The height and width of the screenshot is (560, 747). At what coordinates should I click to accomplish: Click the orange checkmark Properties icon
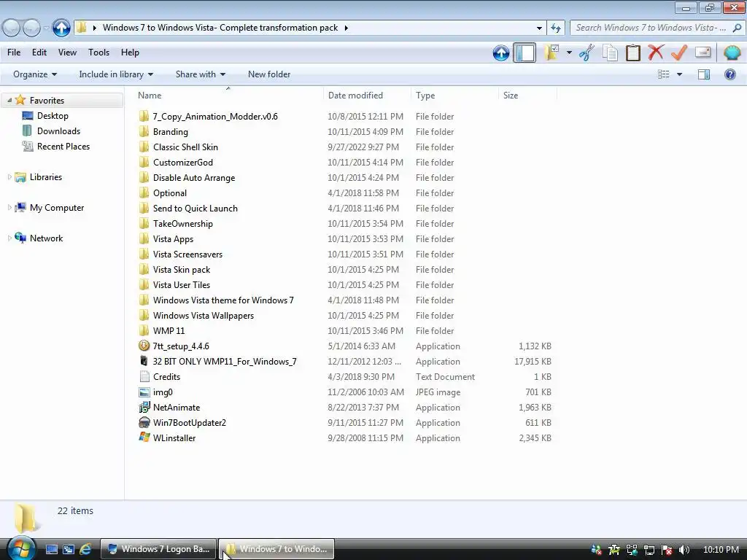[x=679, y=52]
